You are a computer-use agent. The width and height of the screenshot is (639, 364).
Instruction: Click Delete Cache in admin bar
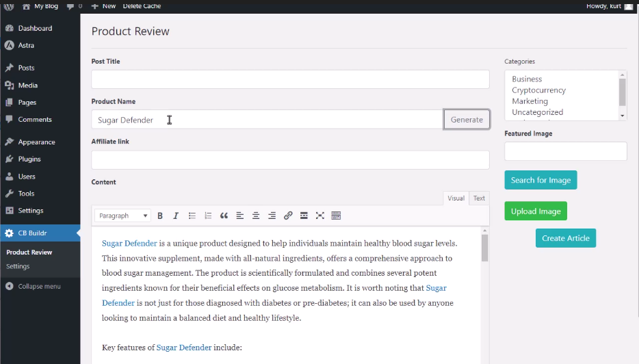click(142, 6)
